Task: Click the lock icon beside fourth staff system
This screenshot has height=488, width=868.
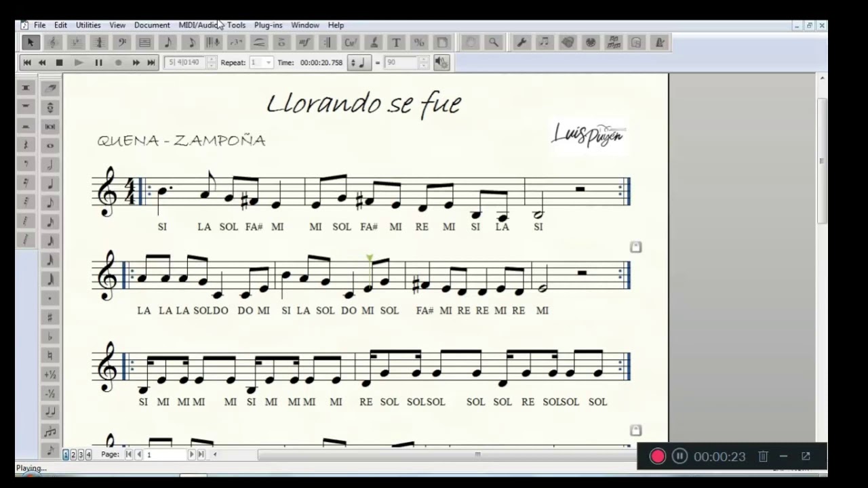Action: click(635, 430)
